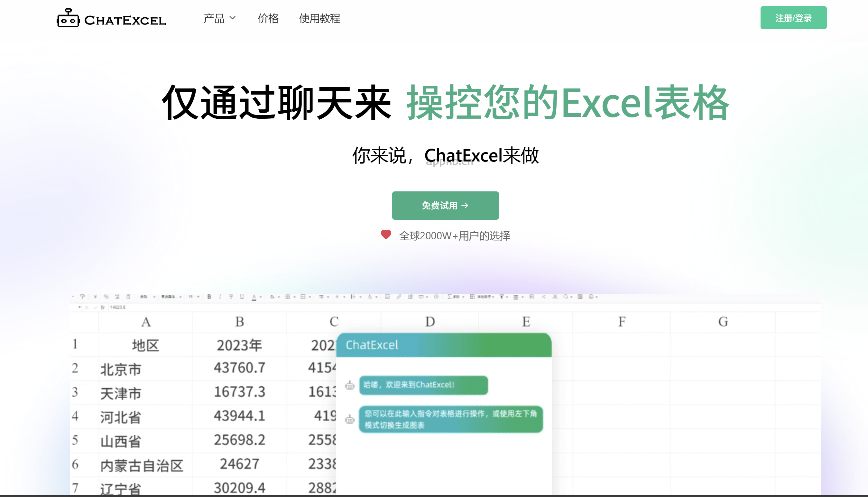Image resolution: width=868 pixels, height=497 pixels.
Task: Toggle Italic formatting in the spreadsheet toolbar
Action: tap(220, 297)
